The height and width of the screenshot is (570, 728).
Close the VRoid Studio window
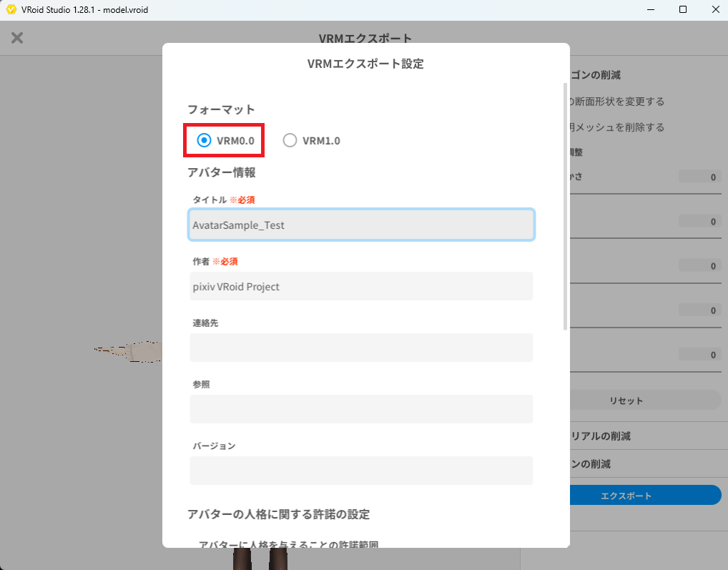point(715,9)
